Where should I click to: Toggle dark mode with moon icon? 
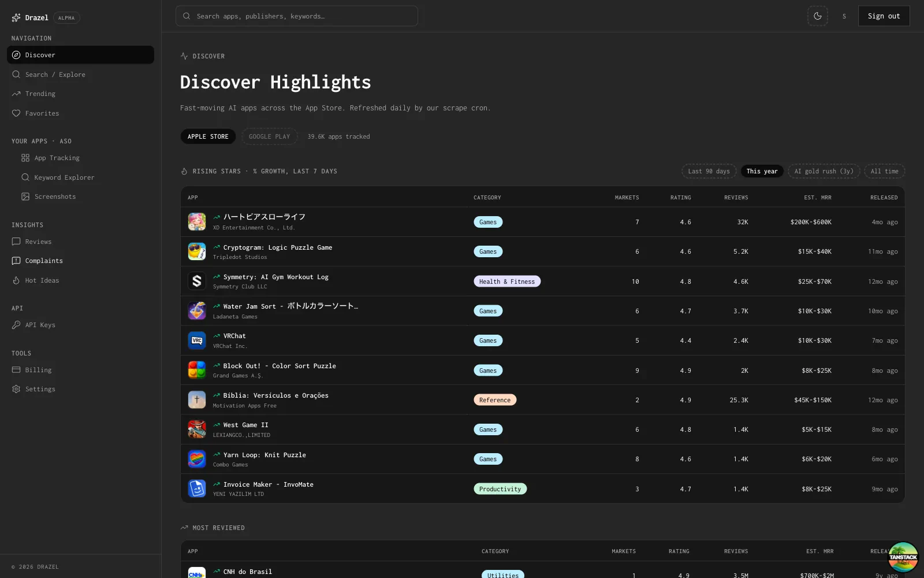(817, 16)
